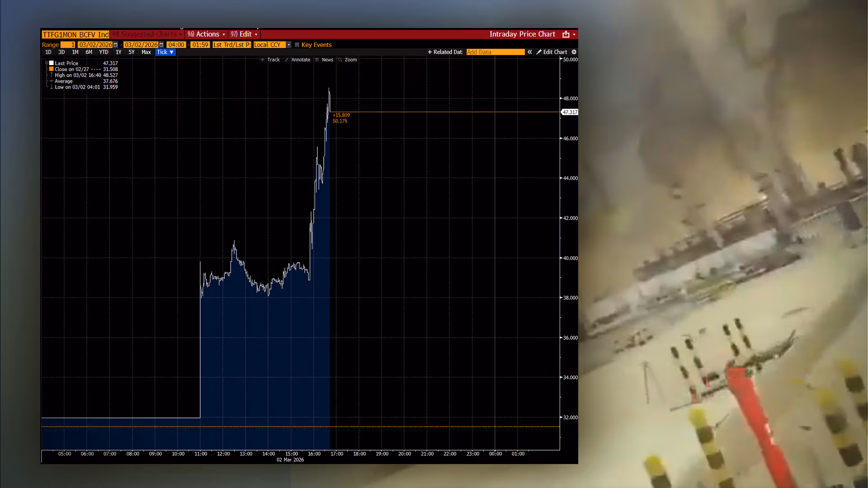Click the Edit Chart pencil button
The height and width of the screenshot is (488, 868).
552,52
